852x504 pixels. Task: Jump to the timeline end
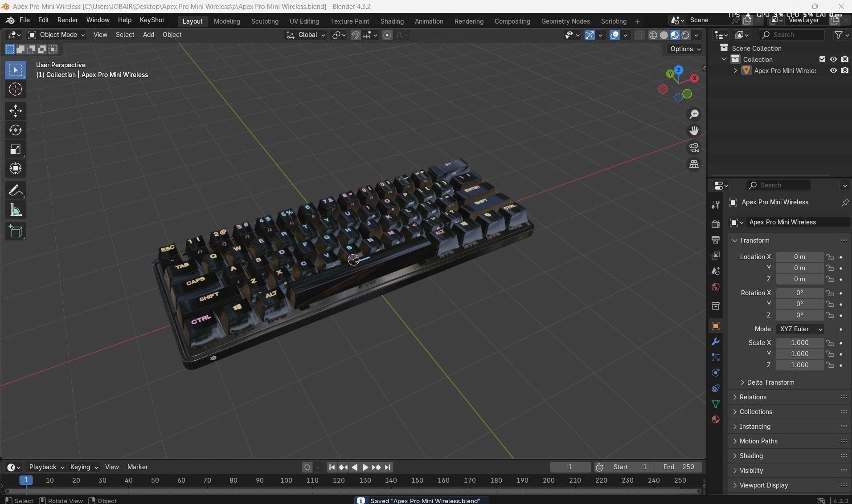coord(388,467)
